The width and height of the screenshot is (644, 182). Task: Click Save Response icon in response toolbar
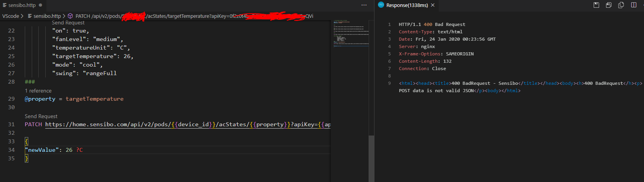click(596, 5)
